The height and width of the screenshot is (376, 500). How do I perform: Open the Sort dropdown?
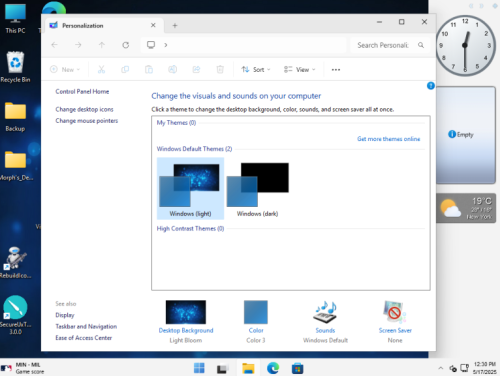pos(256,69)
